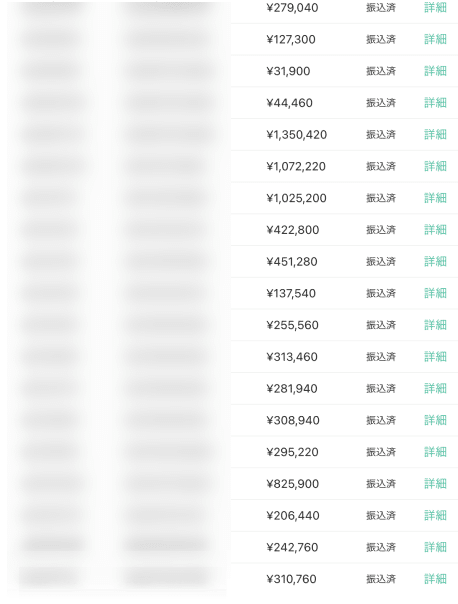Screen dimensions: 458x604
Task: Open 詳細 for the ¥310,760 row
Action: click(435, 579)
